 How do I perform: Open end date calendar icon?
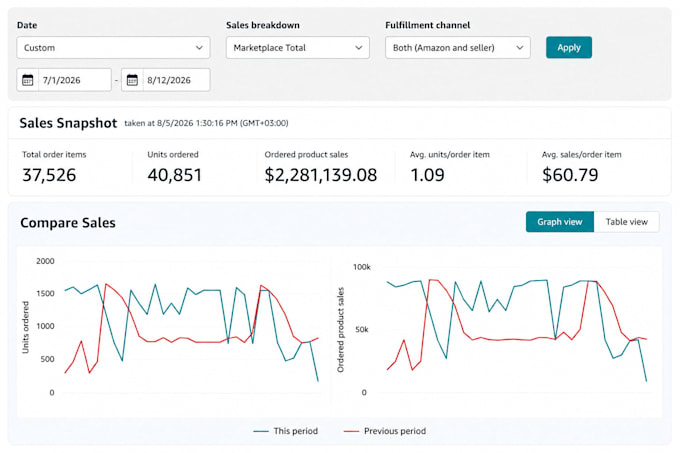(132, 80)
